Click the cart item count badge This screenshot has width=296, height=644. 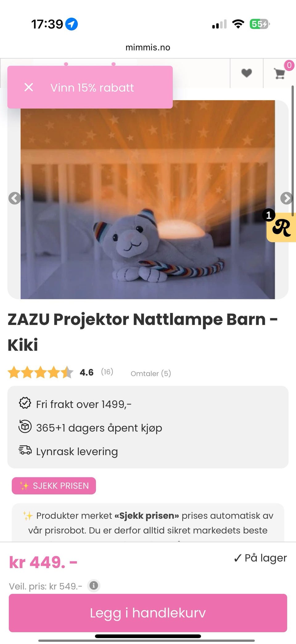pos(289,65)
